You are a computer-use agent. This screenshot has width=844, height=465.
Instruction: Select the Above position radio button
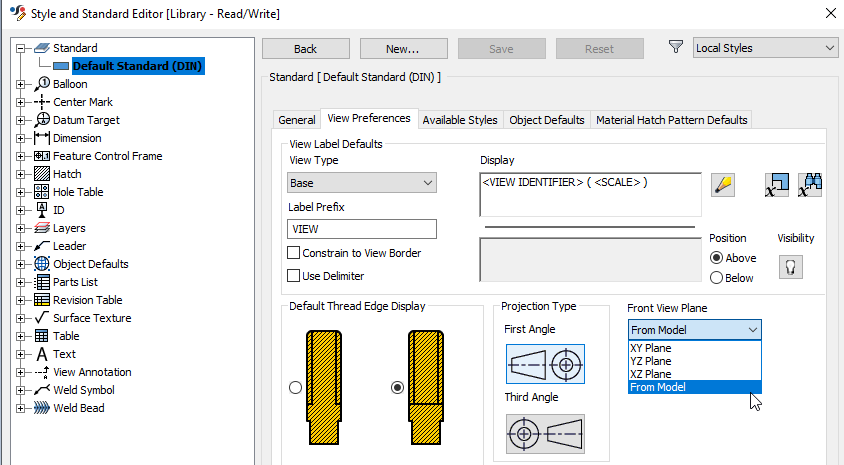click(x=716, y=258)
